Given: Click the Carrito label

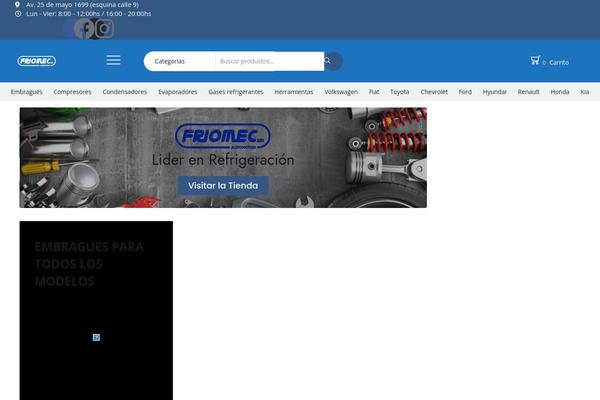Looking at the screenshot, I should pyautogui.click(x=559, y=62).
